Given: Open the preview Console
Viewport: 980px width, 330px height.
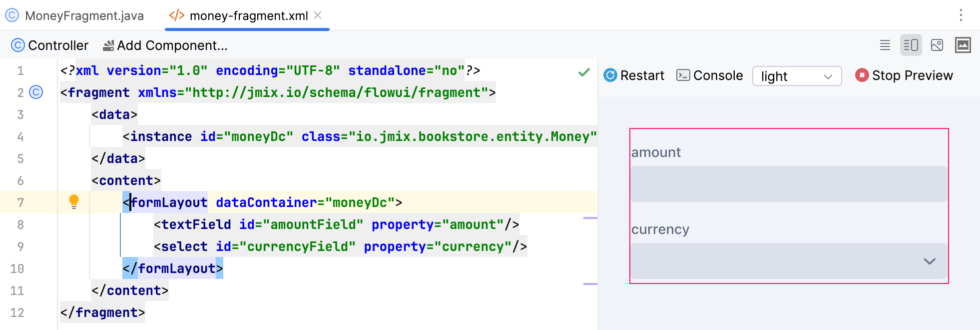Looking at the screenshot, I should click(710, 75).
